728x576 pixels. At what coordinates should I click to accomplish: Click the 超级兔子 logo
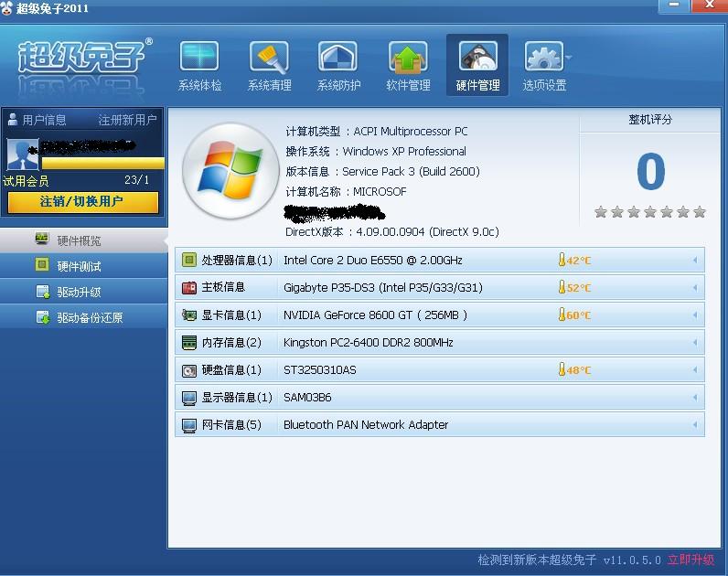[84, 57]
